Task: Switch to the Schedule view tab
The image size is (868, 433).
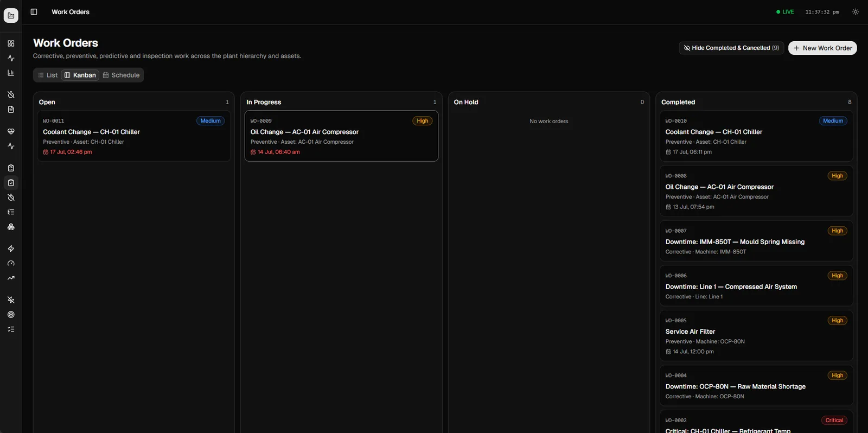Action: [122, 75]
